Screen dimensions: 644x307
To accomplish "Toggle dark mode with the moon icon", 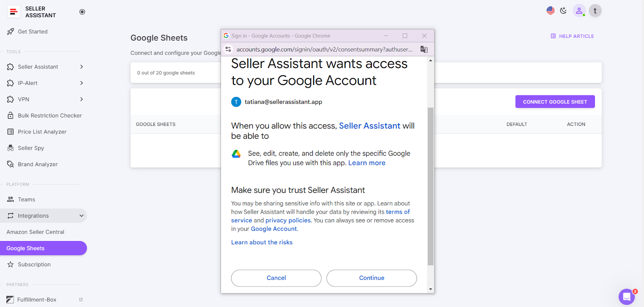I will (563, 10).
